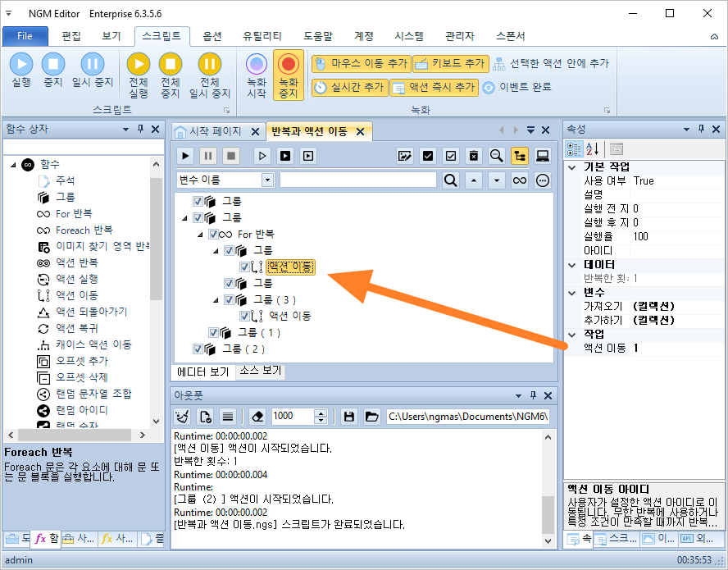Uncheck the For 반복 checkbox
This screenshot has width=728, height=570.
click(x=213, y=234)
